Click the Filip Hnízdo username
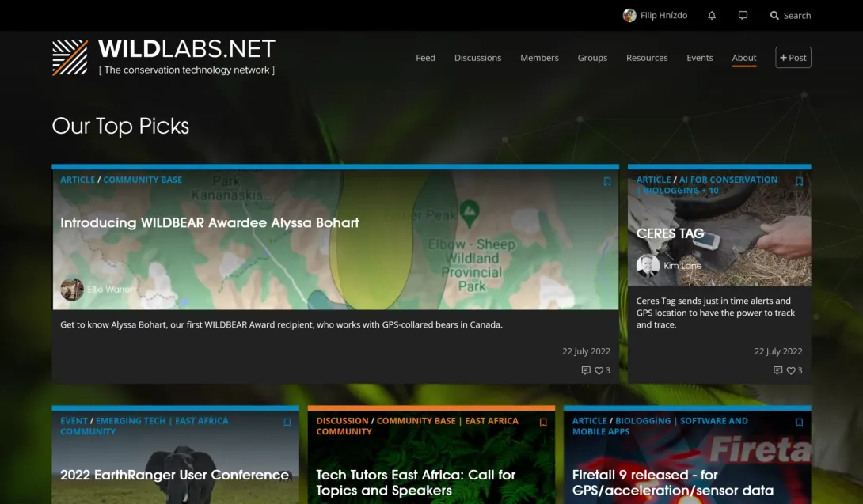Image resolution: width=863 pixels, height=504 pixels. coord(663,15)
